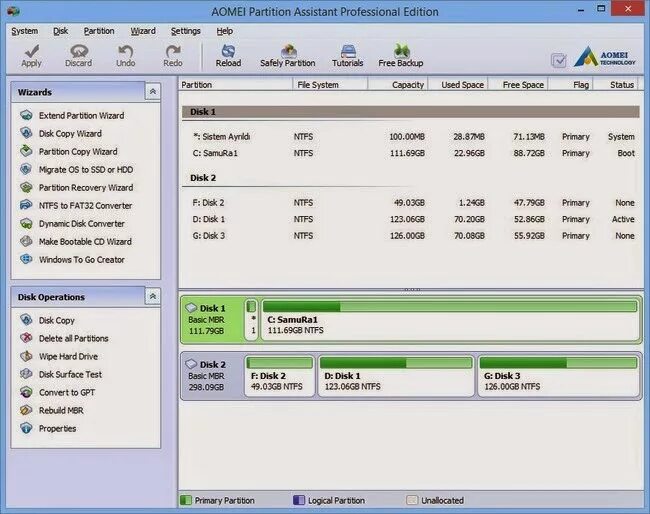
Task: Open the System menu
Action: 24,31
